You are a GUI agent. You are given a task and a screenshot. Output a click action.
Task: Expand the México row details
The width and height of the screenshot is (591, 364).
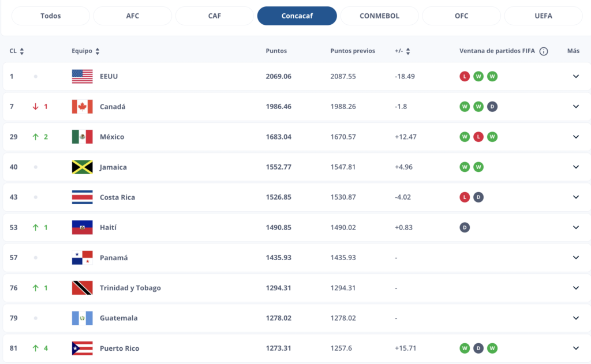point(576,137)
